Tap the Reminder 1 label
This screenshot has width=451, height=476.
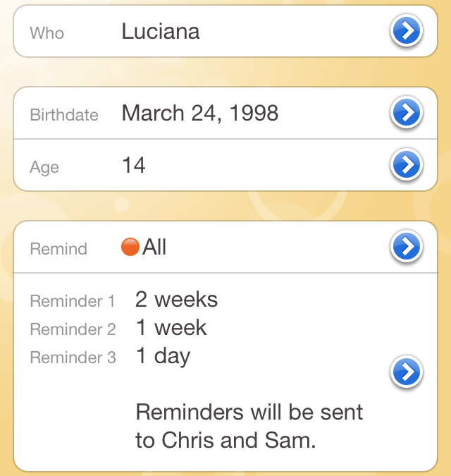tap(73, 301)
